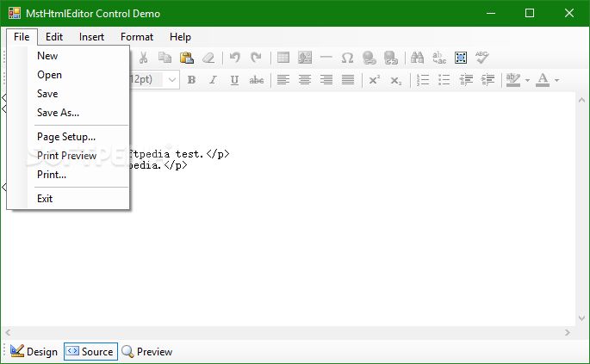This screenshot has width=590, height=364.
Task: Toggle Italic formatting
Action: pyautogui.click(x=213, y=80)
